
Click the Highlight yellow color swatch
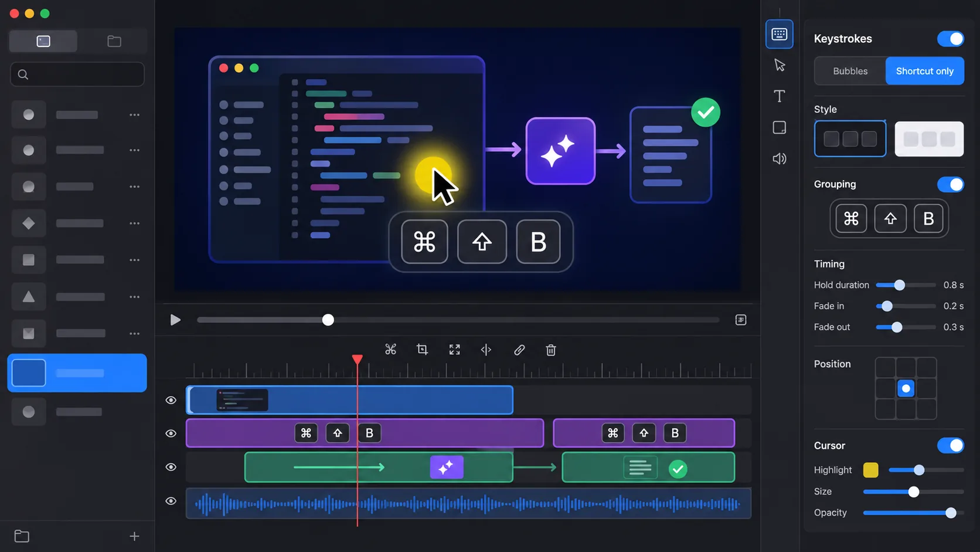coord(870,470)
